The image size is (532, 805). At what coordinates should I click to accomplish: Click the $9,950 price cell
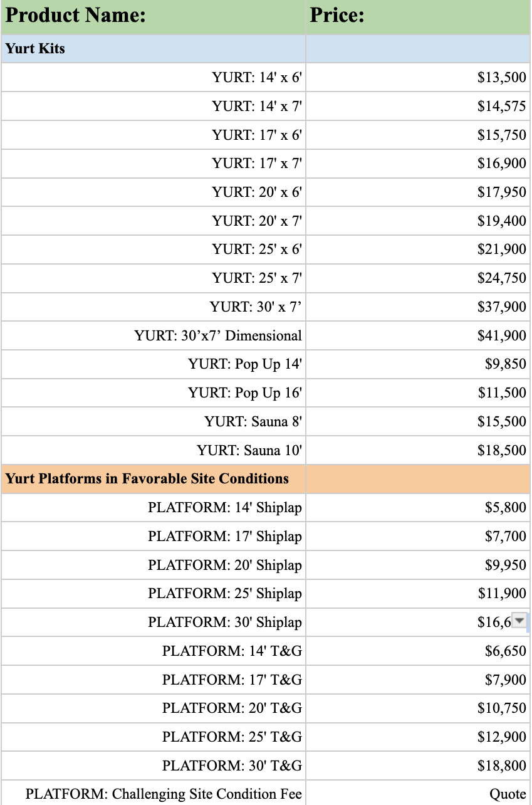click(x=418, y=565)
